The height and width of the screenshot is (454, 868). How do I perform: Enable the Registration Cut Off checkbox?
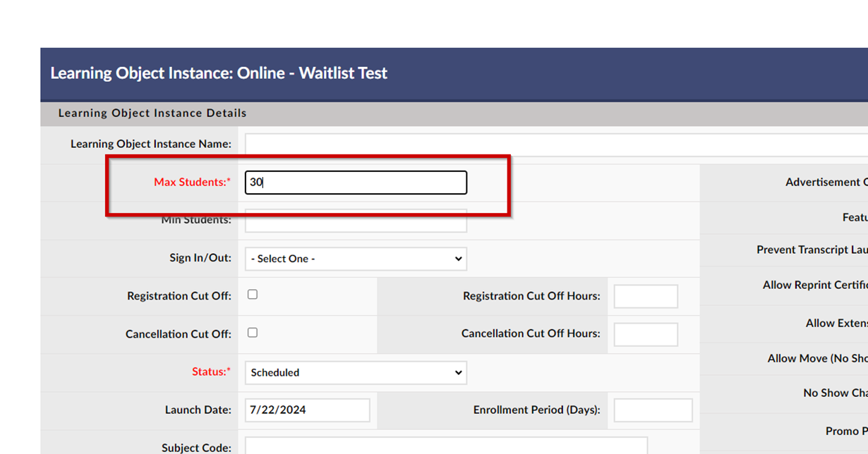point(253,295)
